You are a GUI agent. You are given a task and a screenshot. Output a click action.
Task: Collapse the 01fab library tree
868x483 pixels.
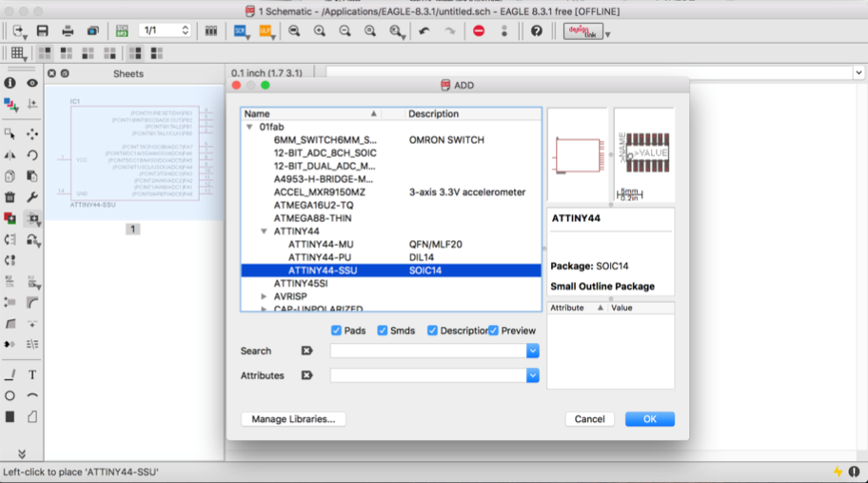point(249,127)
